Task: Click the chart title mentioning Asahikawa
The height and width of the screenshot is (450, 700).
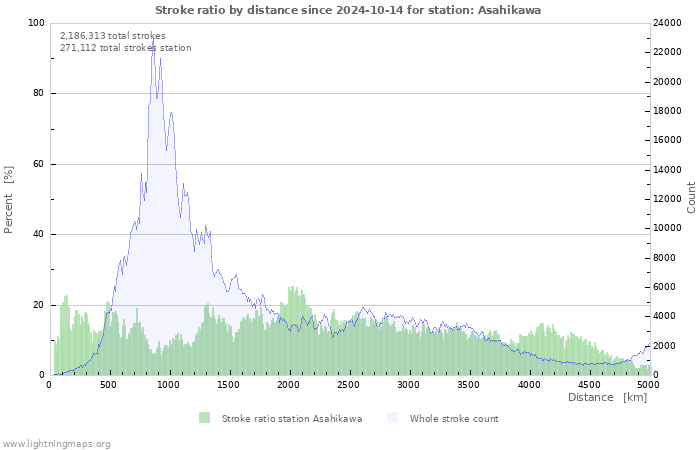Action: tap(348, 9)
